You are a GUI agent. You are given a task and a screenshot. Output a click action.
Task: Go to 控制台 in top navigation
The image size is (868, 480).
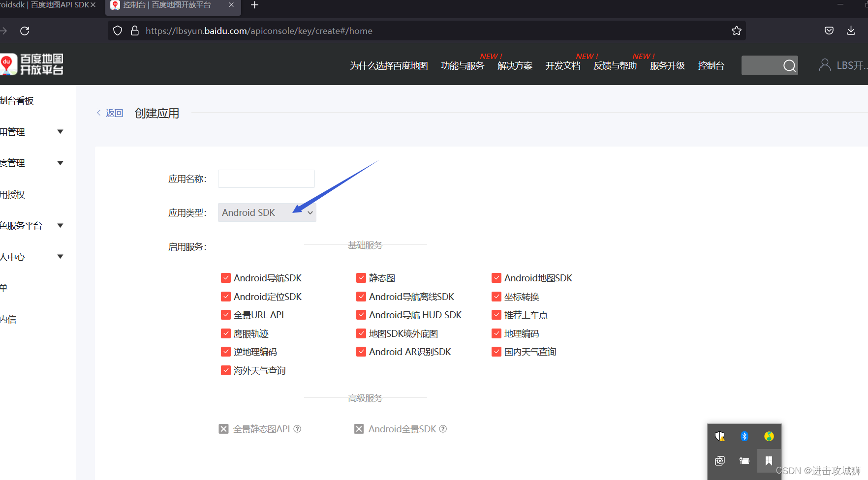click(711, 66)
